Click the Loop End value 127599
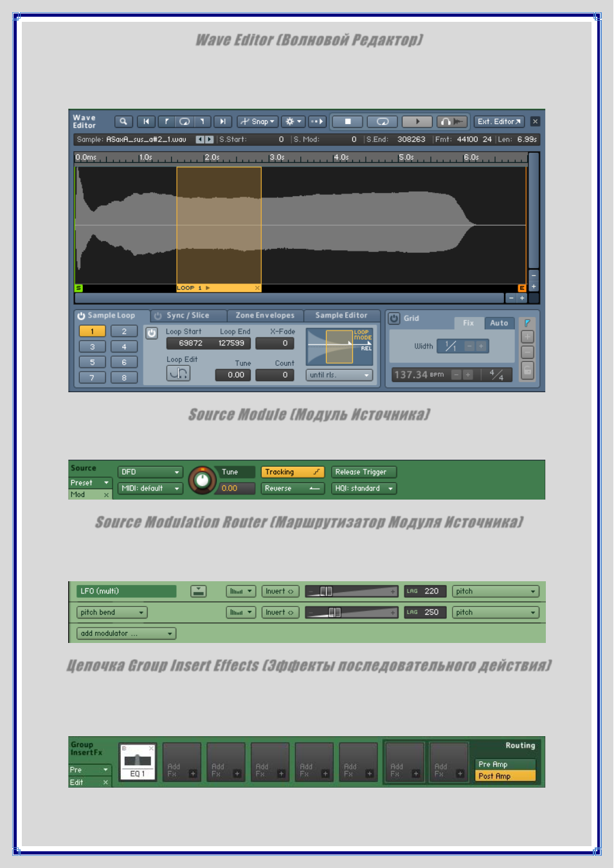 pyautogui.click(x=231, y=343)
